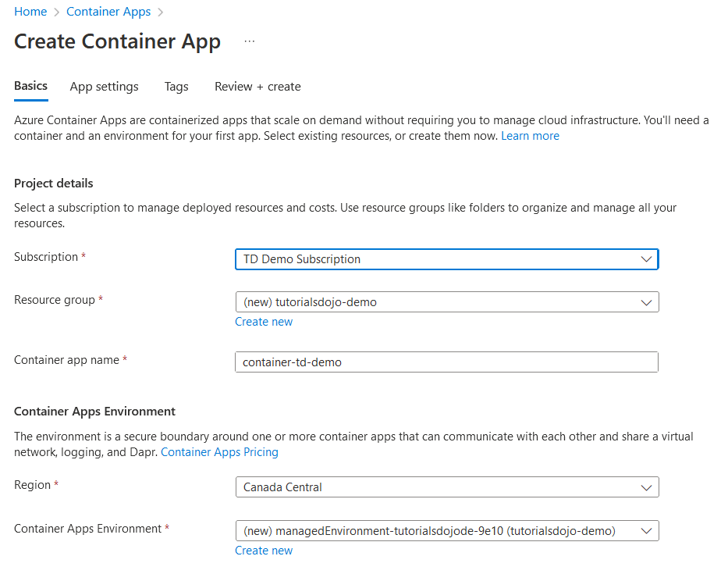Click Create new under Resource group
This screenshot has height=574, width=728.
[x=264, y=322]
